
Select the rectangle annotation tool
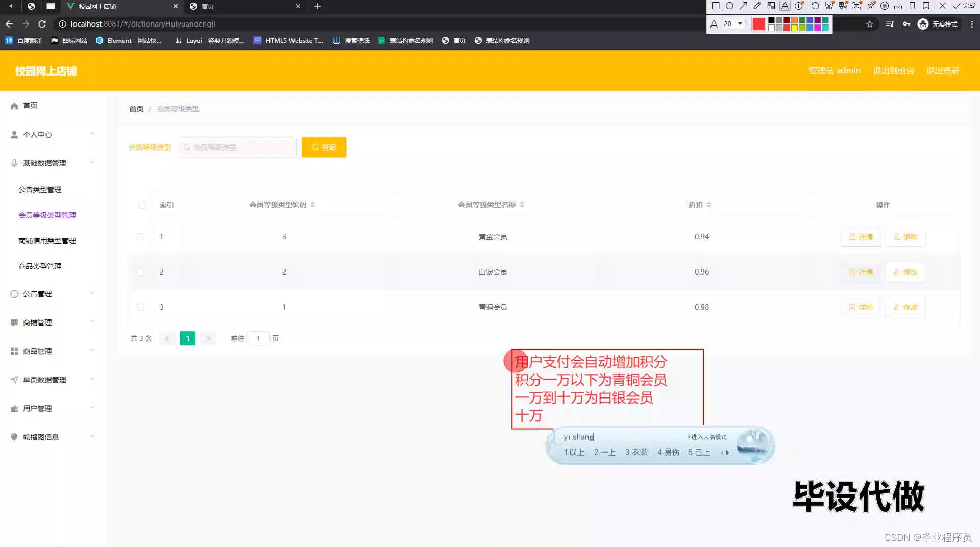[716, 6]
